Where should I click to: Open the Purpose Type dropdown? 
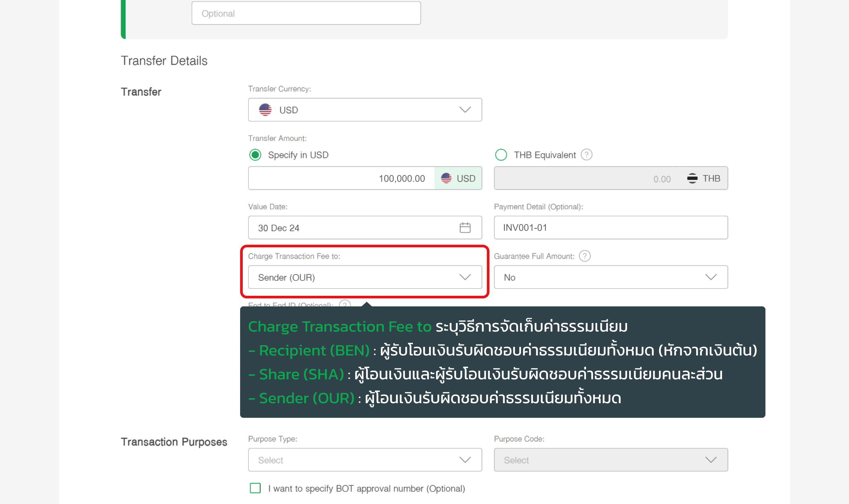(x=365, y=460)
